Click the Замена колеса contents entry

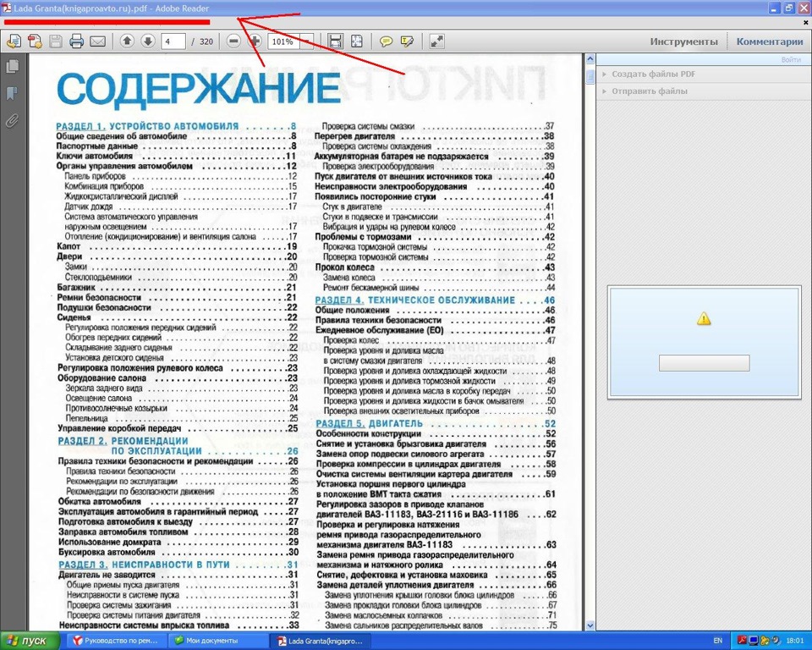[349, 278]
